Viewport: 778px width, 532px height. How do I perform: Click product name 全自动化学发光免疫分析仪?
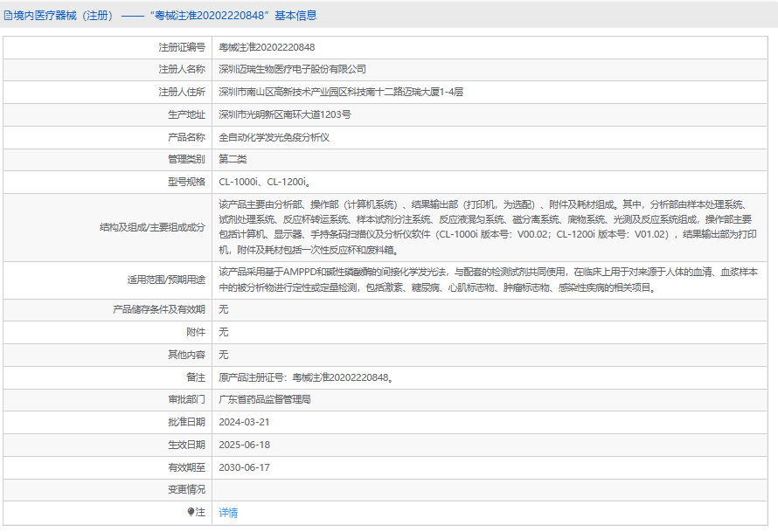(274, 137)
